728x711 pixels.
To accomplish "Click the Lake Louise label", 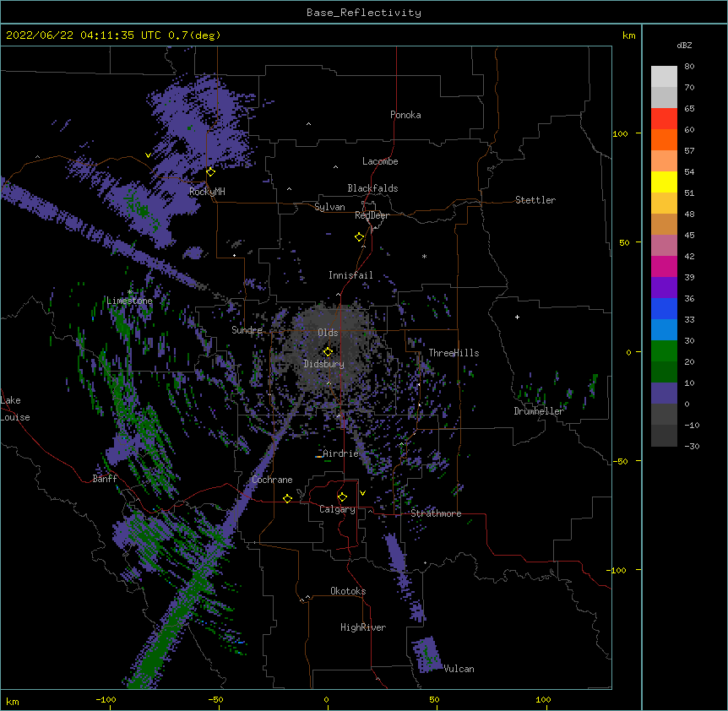I will (x=15, y=409).
